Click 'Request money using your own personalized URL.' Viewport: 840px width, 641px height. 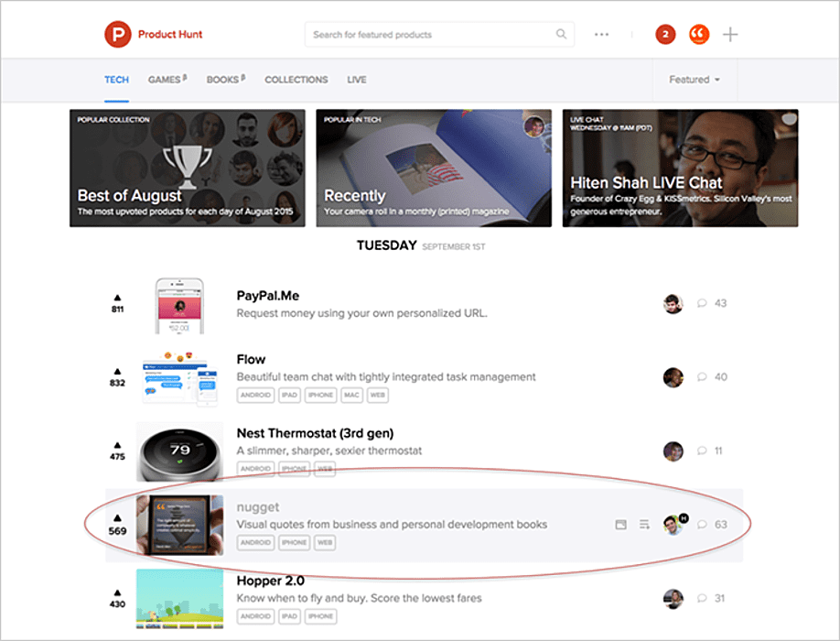click(362, 313)
